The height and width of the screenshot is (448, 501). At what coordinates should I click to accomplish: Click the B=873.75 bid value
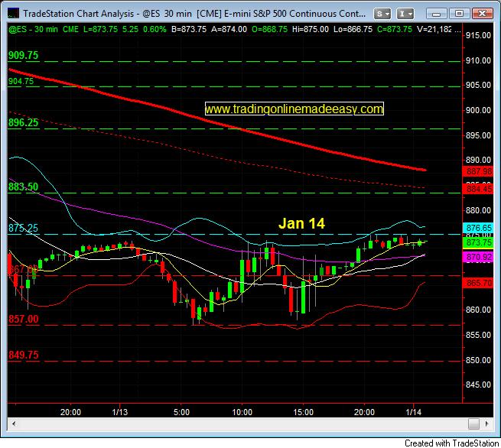point(189,29)
